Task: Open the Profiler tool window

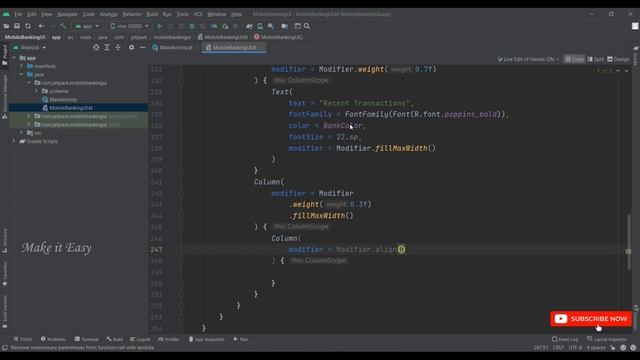Action: pos(169,339)
